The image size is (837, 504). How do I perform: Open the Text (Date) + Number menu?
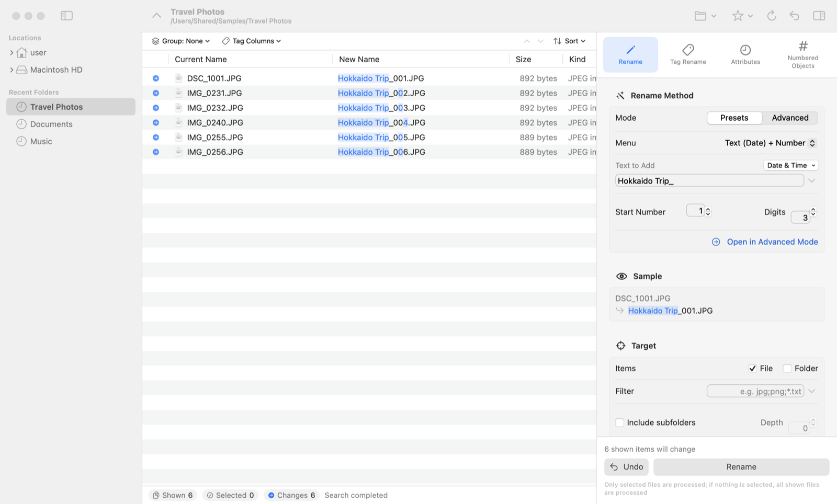(x=770, y=143)
